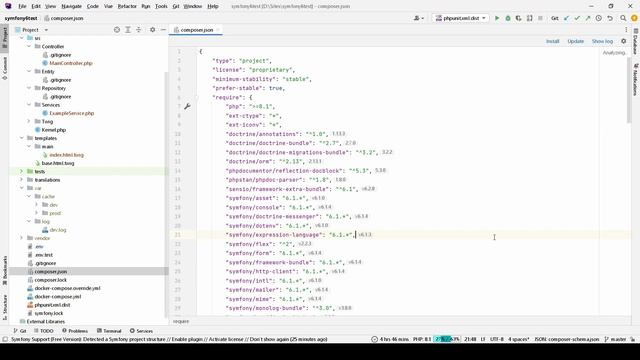Click the master git branch widget
The height and width of the screenshot is (360, 640).
click(x=615, y=339)
